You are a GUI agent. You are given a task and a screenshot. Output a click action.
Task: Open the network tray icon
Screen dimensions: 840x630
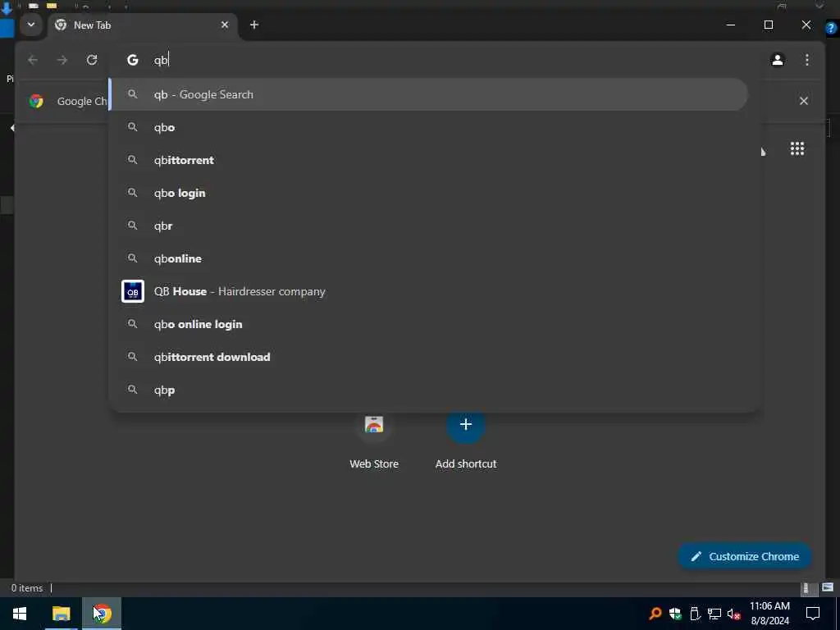(x=714, y=614)
